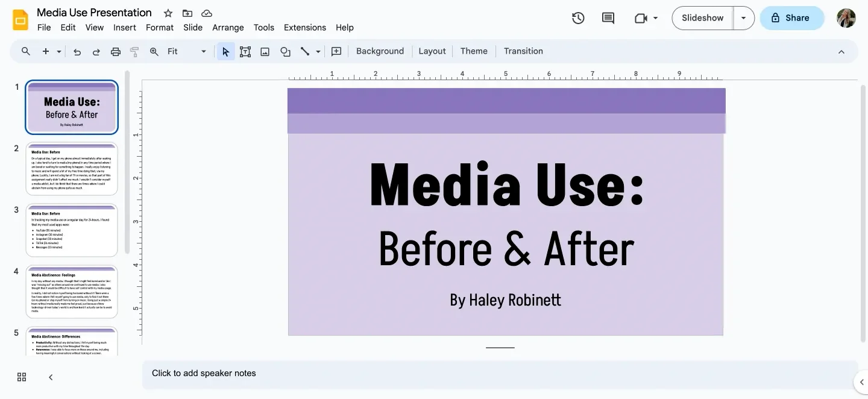Select slide 1 title thumbnail
Screen dimensions: 868x399
pos(72,107)
